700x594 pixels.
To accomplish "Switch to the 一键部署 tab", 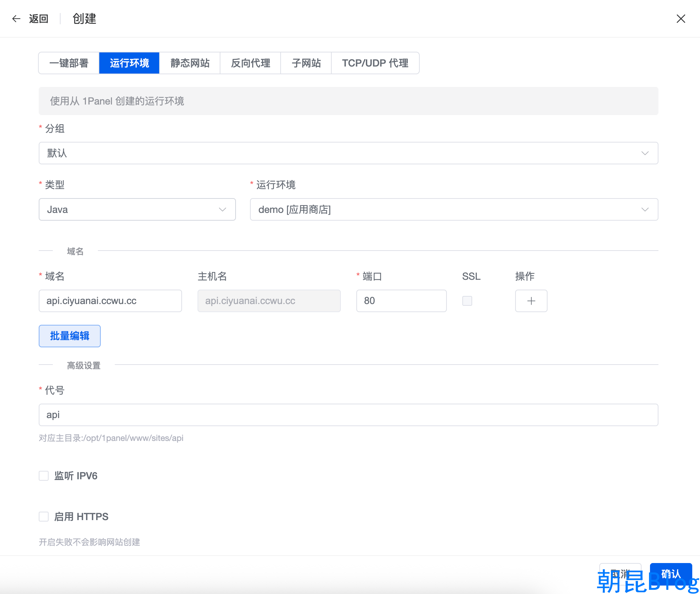I will pyautogui.click(x=69, y=63).
